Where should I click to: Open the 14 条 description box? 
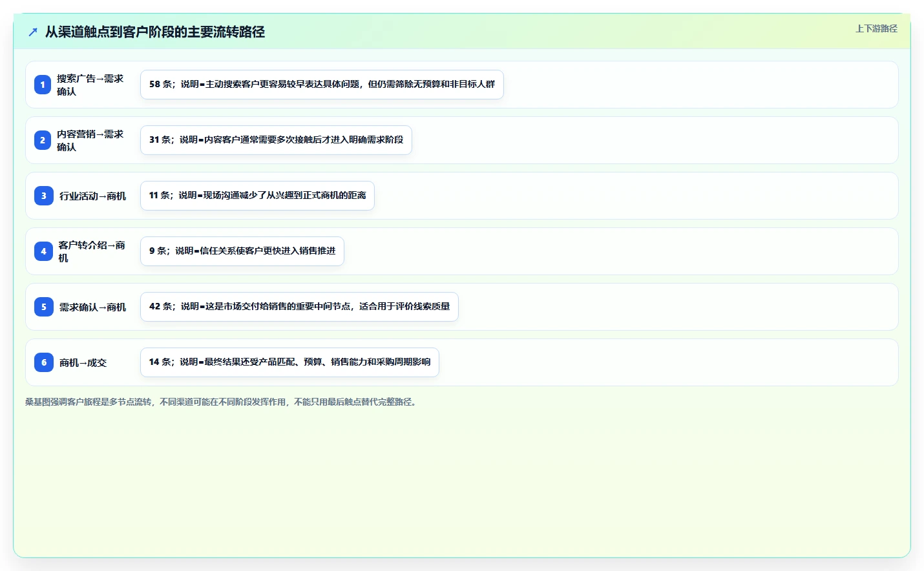point(289,362)
